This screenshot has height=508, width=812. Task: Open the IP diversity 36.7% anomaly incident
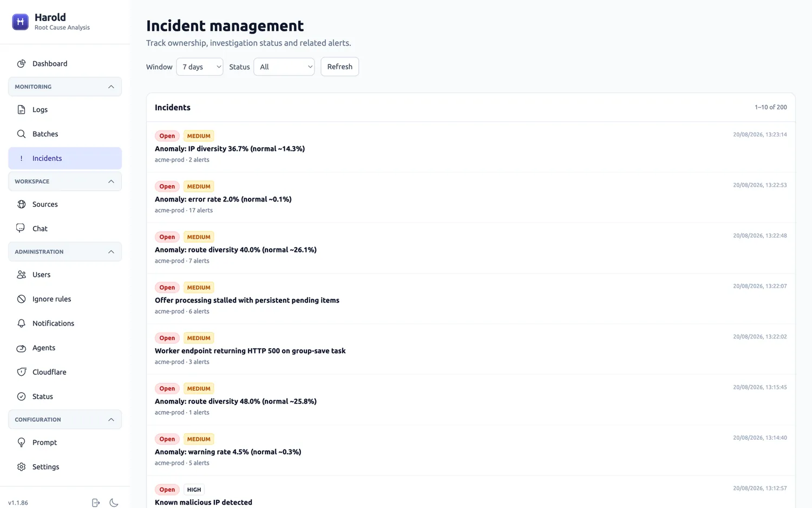tap(471, 147)
